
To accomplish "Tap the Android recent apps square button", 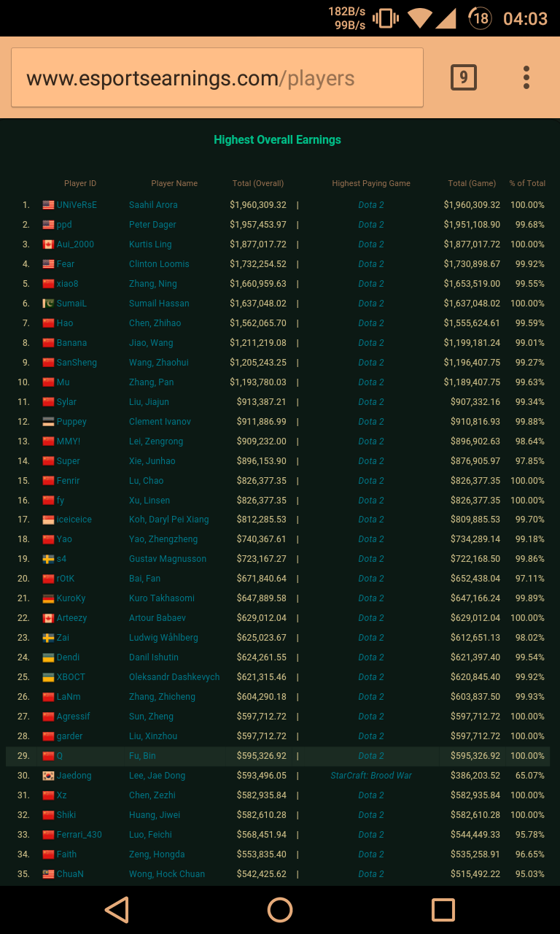I will 443,909.
